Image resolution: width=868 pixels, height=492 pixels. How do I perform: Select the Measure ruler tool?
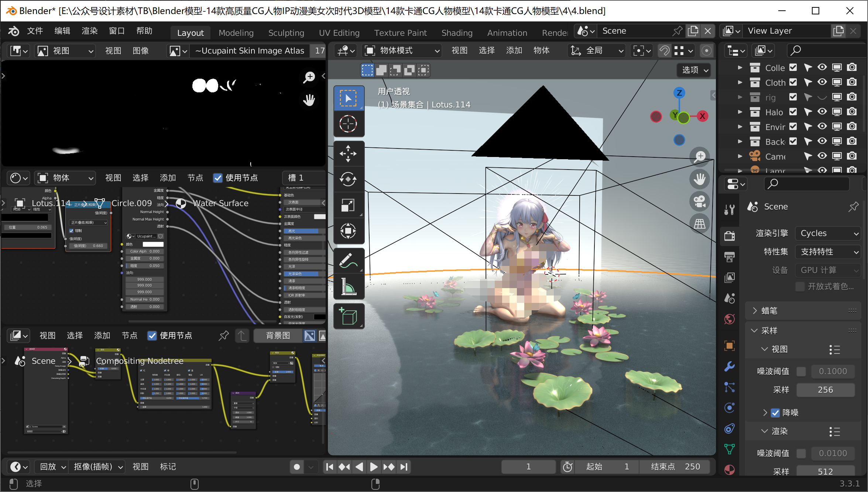coord(349,287)
